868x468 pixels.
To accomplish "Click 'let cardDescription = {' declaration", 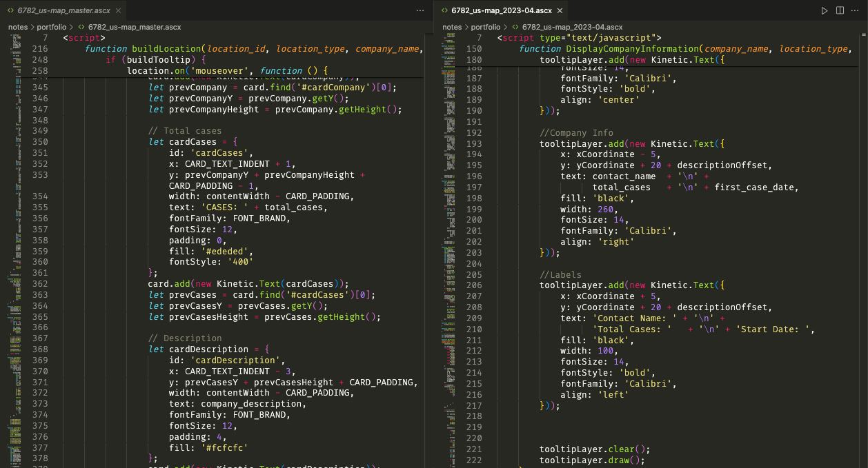I will pyautogui.click(x=208, y=349).
